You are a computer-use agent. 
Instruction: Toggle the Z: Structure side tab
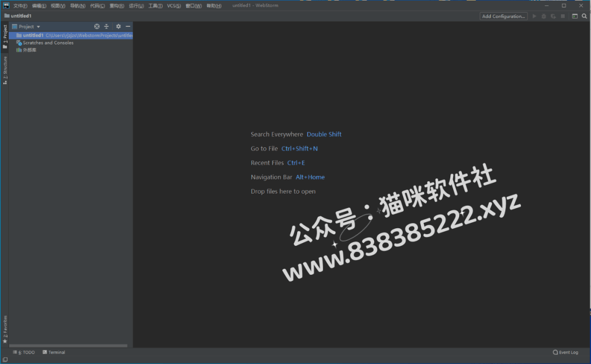pos(5,71)
